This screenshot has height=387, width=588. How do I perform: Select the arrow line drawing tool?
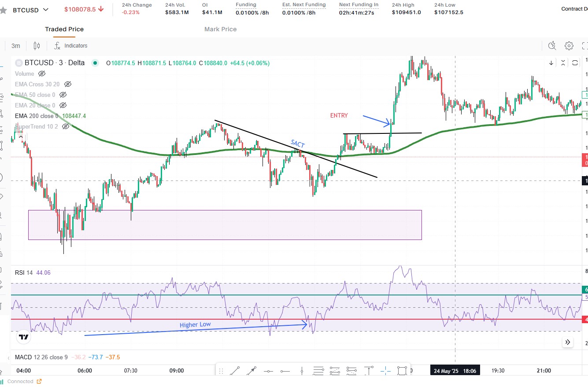(x=252, y=371)
